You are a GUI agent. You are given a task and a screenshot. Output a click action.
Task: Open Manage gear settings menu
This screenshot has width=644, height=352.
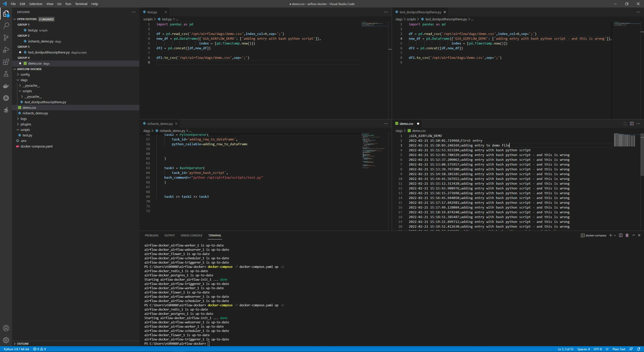(6, 340)
